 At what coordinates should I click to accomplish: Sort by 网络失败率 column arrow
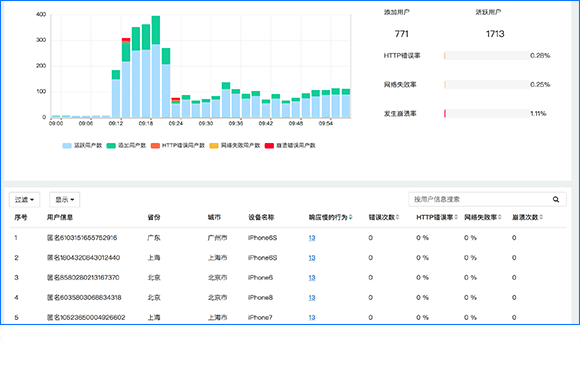pyautogui.click(x=499, y=217)
